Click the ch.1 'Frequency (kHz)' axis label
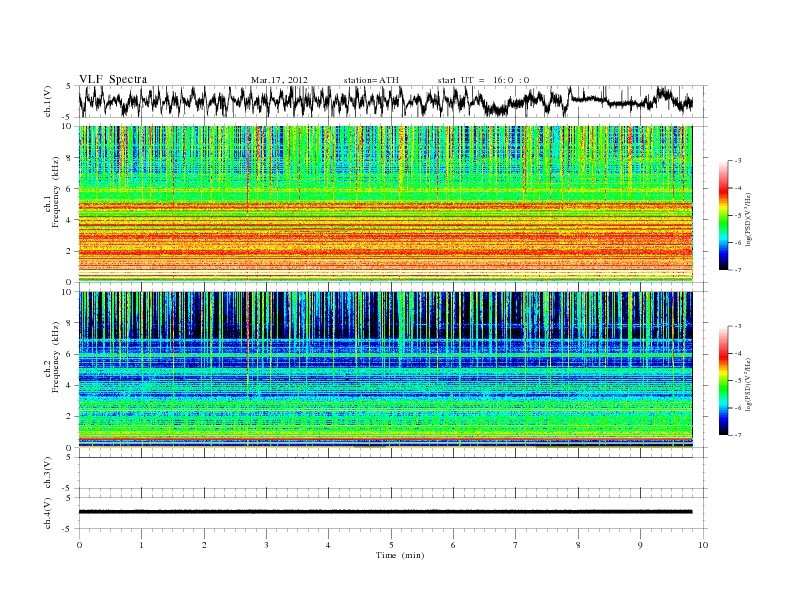The height and width of the screenshot is (612, 792). pyautogui.click(x=55, y=192)
